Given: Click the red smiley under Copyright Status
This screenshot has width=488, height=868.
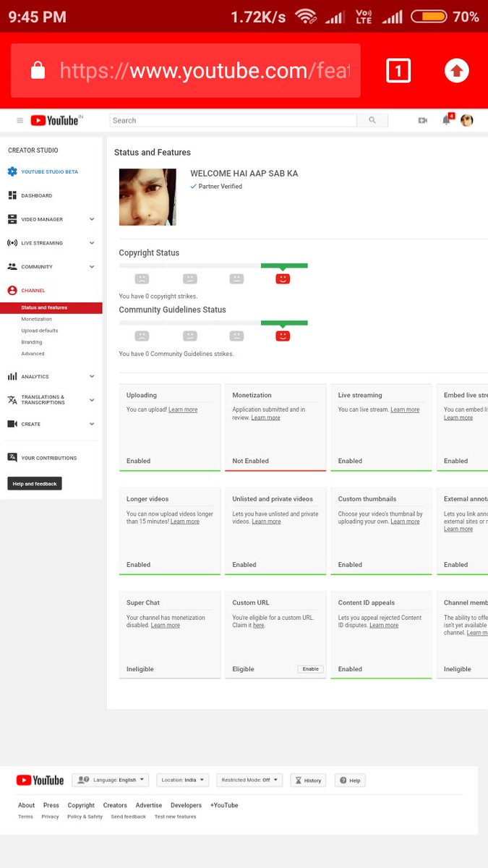Looking at the screenshot, I should pos(283,278).
